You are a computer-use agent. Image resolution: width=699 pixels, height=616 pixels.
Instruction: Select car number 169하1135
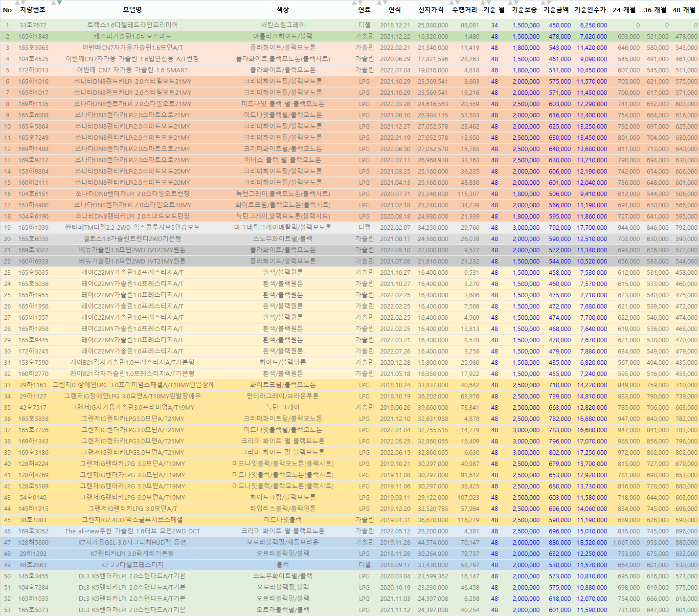point(33,104)
